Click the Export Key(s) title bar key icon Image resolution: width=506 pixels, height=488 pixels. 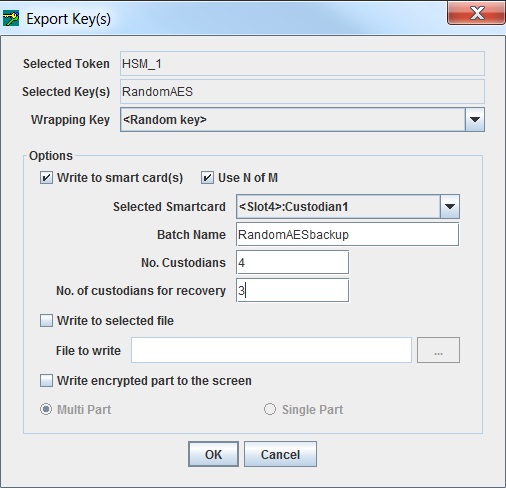point(11,18)
